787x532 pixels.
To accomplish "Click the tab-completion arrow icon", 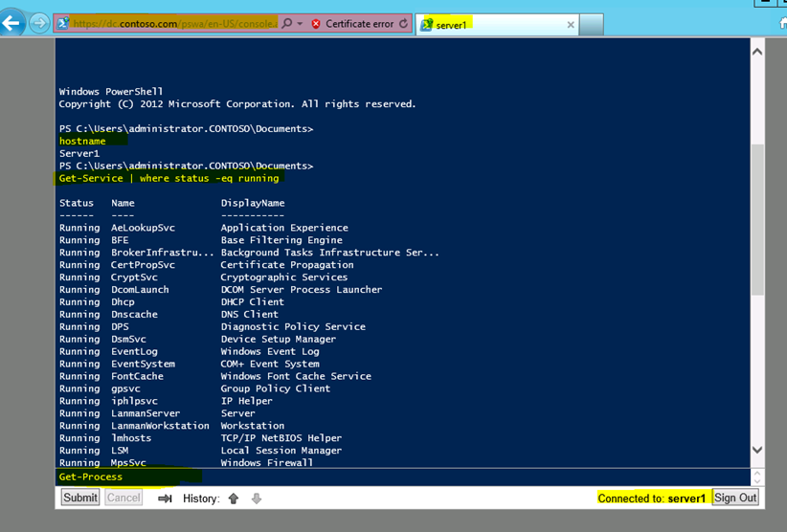I will pyautogui.click(x=165, y=499).
